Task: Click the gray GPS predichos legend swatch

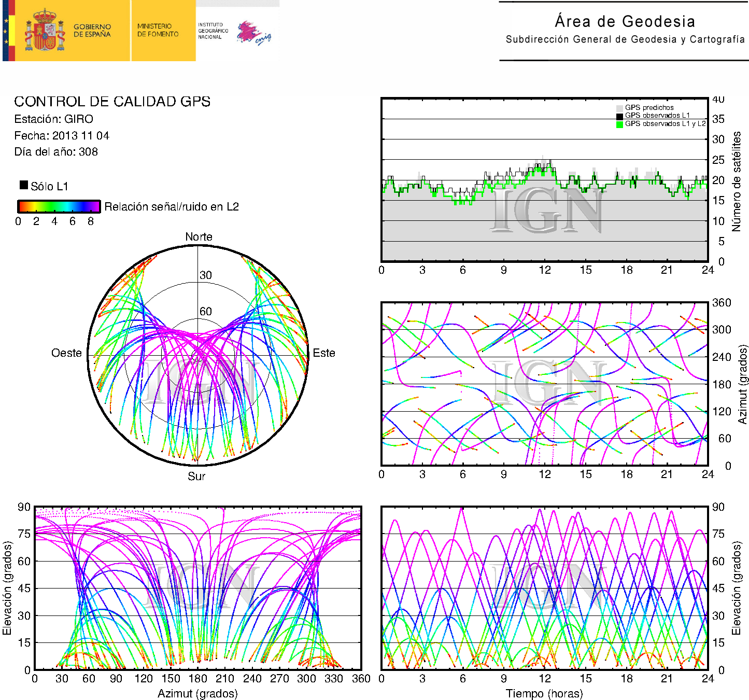Action: (619, 108)
